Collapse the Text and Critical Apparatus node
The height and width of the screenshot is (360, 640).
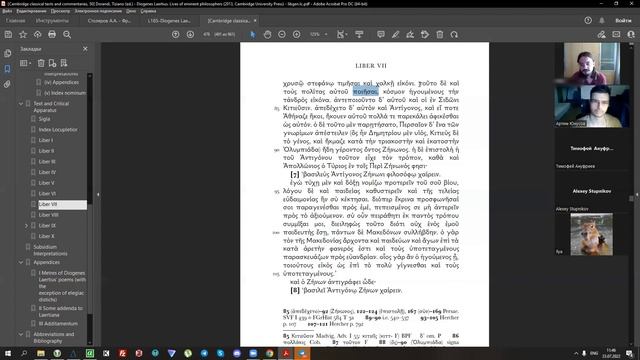pos(21,104)
